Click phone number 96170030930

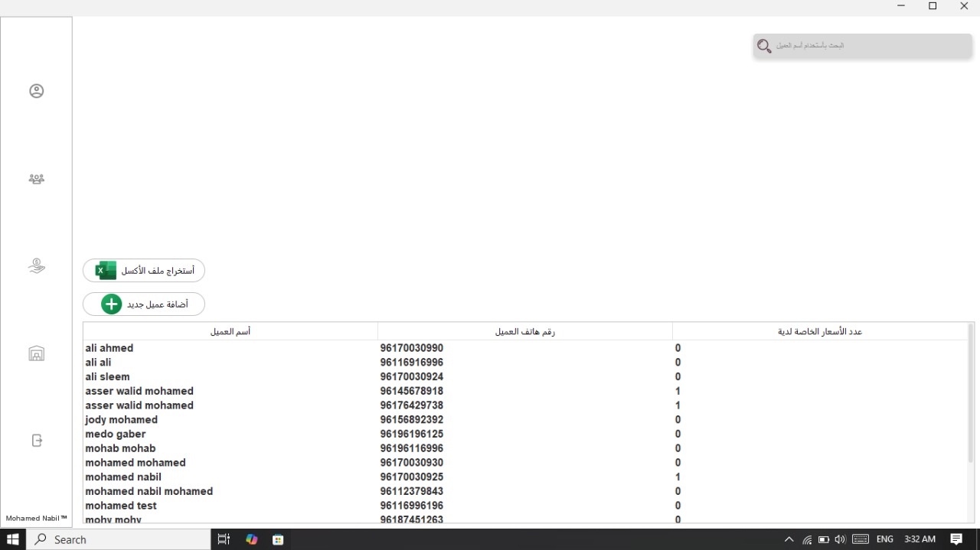tap(412, 463)
